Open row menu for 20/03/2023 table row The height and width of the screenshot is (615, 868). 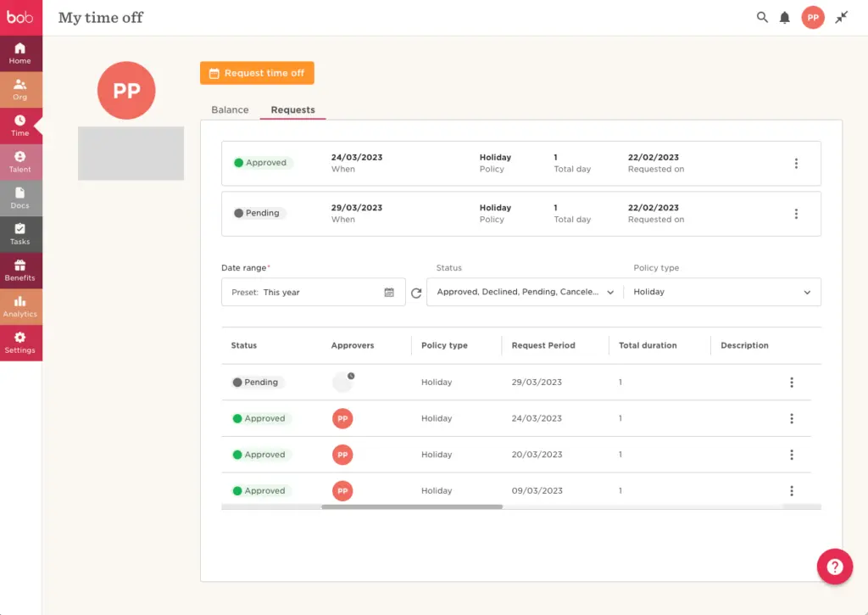click(792, 455)
